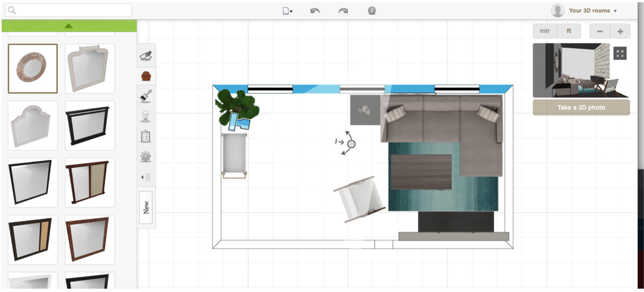Open Your 3D rooms account menu

click(x=593, y=11)
